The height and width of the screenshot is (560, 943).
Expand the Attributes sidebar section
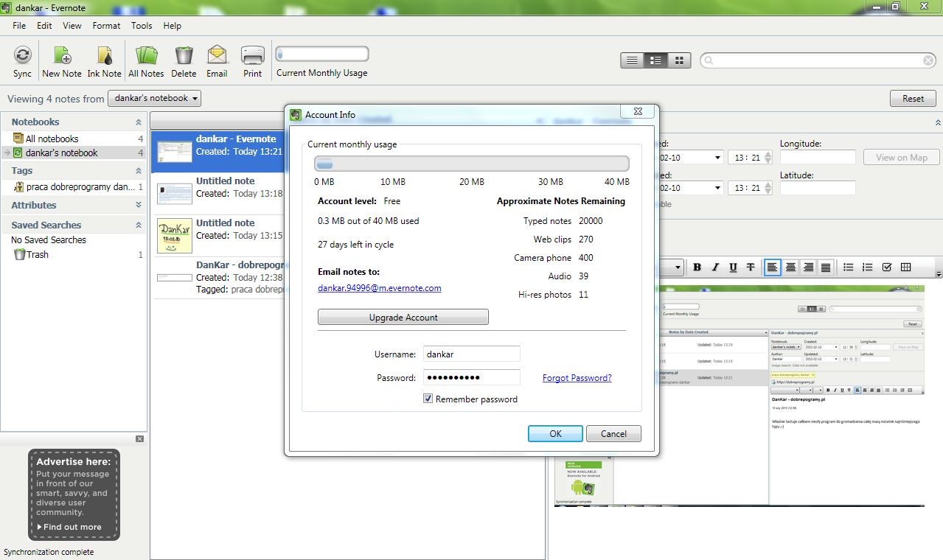coord(139,206)
